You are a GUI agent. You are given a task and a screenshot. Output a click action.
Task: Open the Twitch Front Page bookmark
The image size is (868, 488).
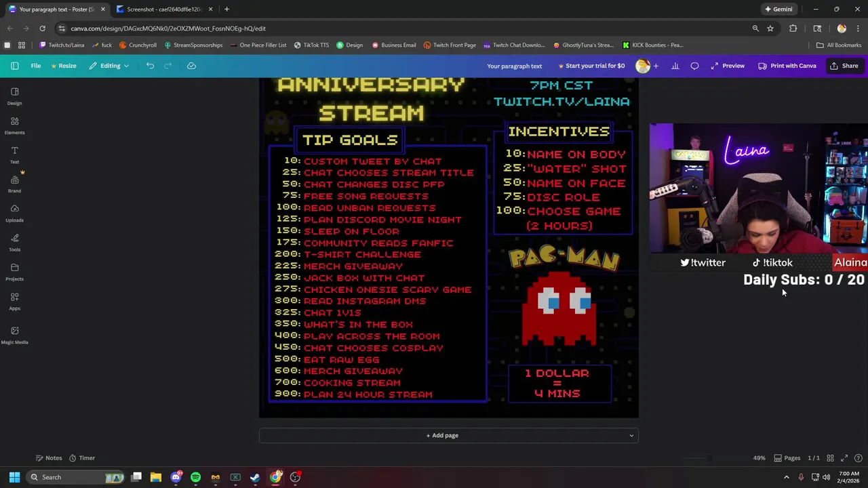tap(450, 45)
